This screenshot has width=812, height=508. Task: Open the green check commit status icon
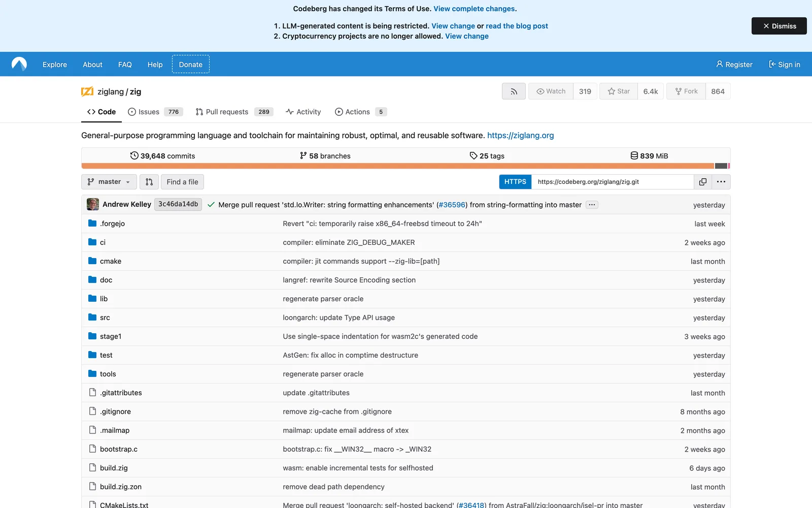pos(211,205)
